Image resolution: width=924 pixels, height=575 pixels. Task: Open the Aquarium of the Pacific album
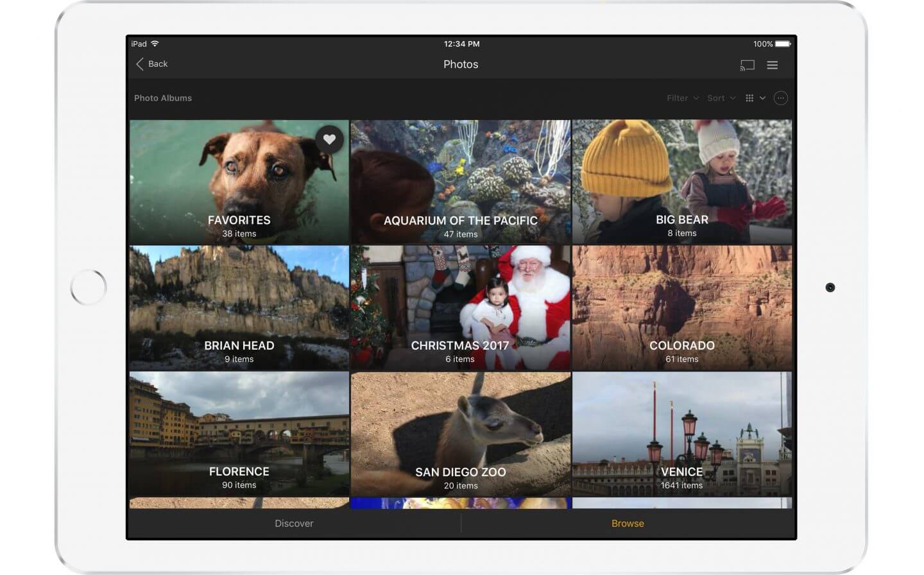461,182
